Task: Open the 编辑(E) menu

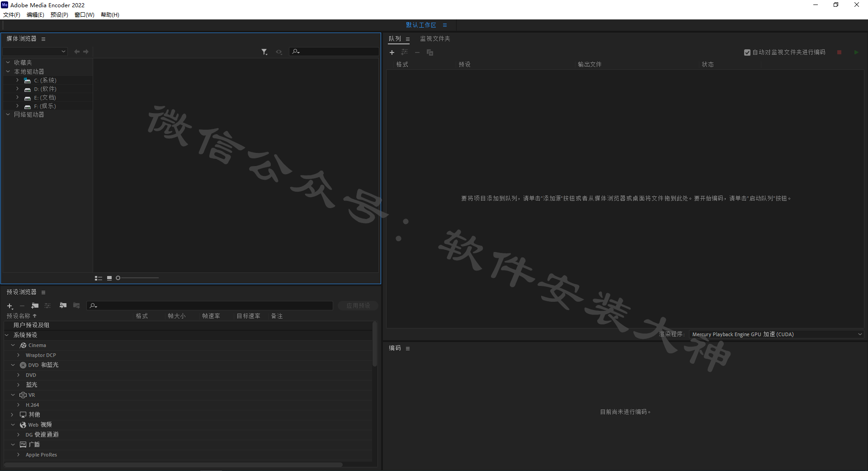Action: tap(35, 15)
